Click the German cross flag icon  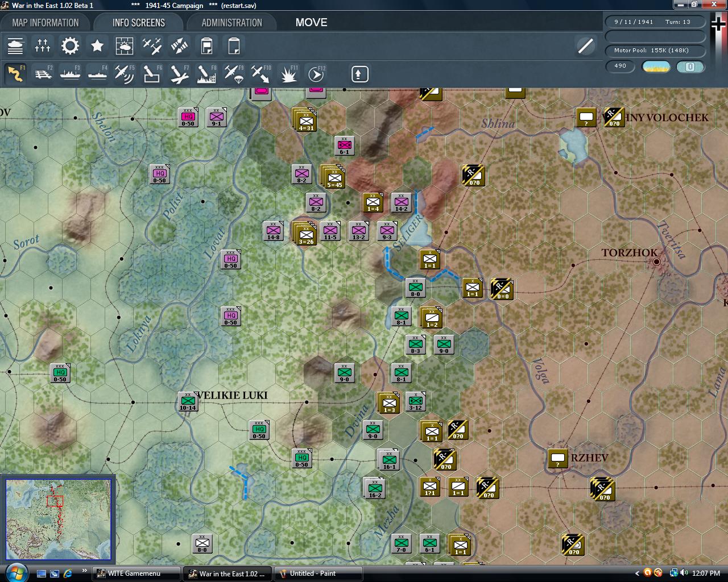(x=719, y=24)
